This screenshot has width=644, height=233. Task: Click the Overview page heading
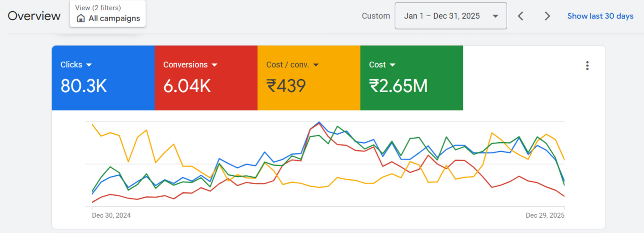click(x=34, y=16)
